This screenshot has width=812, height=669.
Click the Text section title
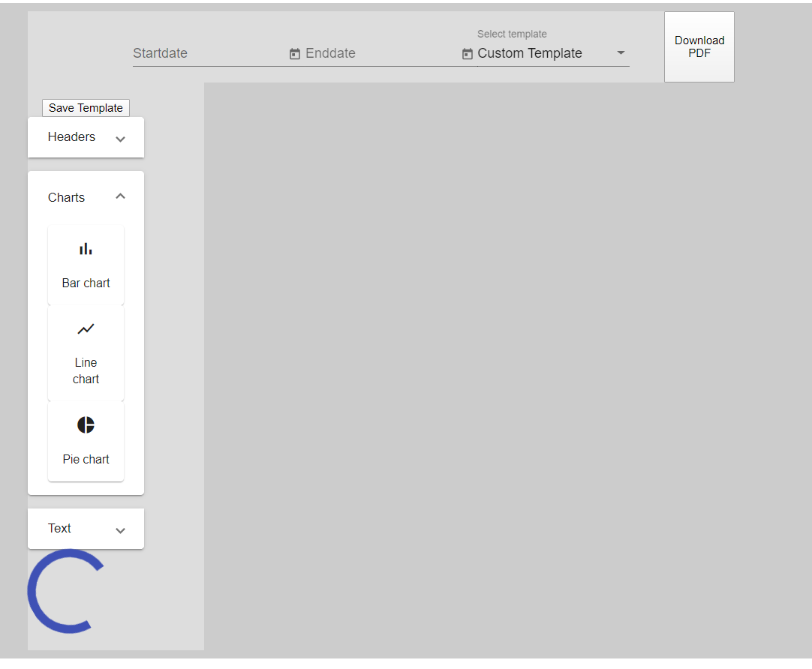pos(59,529)
